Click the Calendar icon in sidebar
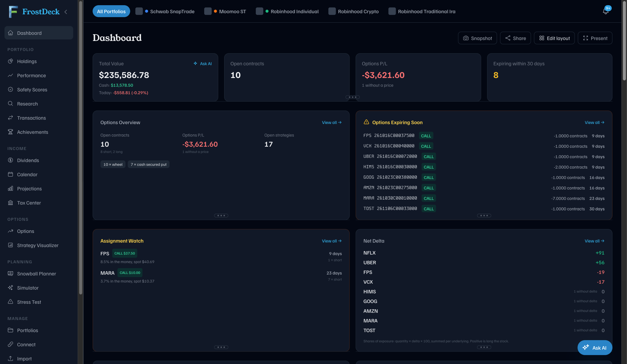627x364 pixels. pyautogui.click(x=10, y=174)
